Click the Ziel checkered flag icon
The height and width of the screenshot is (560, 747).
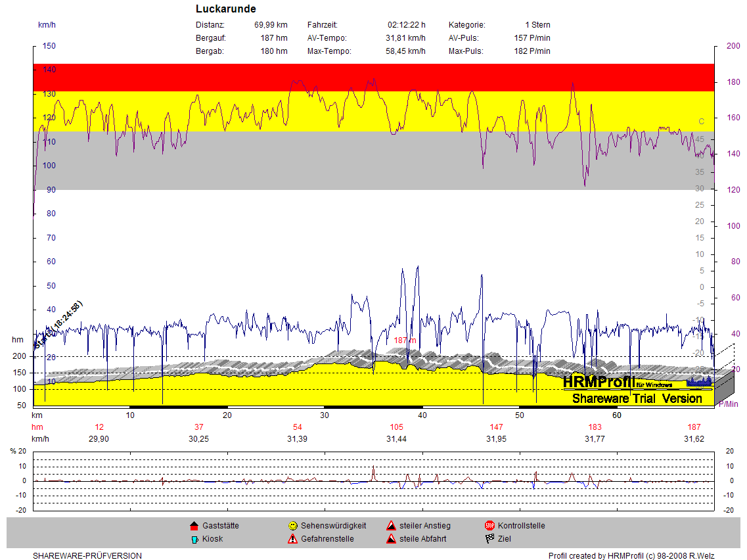[489, 539]
